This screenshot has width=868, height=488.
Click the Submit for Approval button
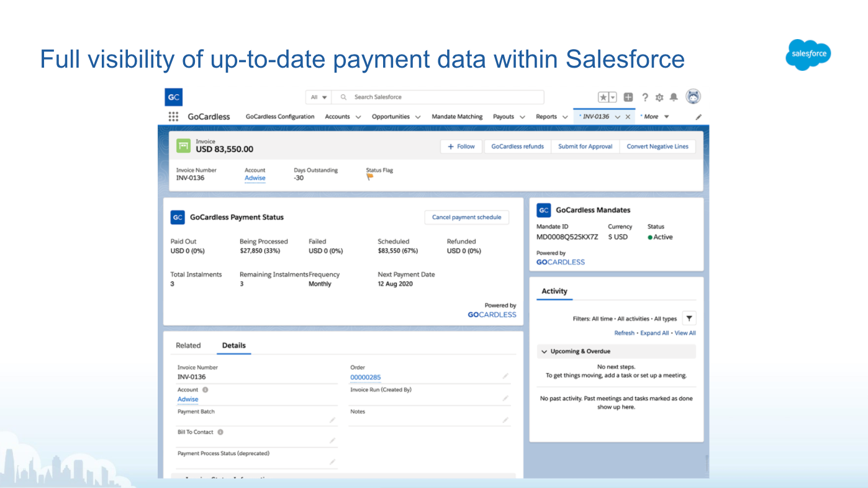click(x=585, y=147)
